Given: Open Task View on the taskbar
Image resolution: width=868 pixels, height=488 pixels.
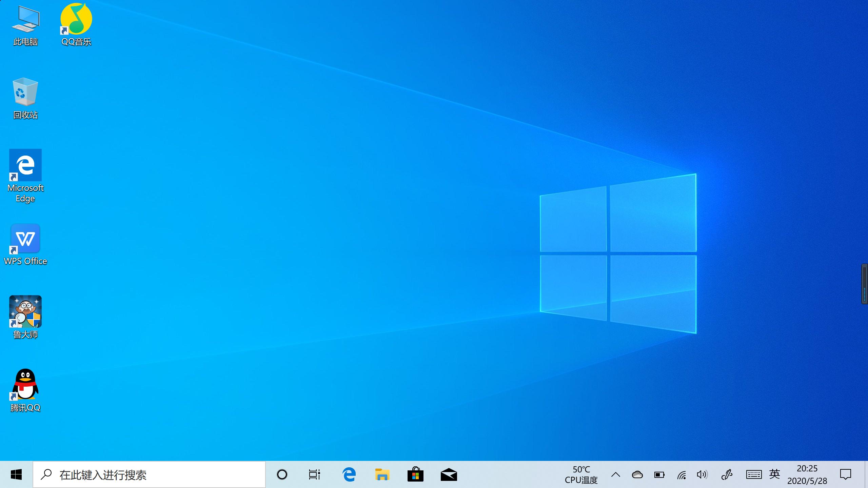Looking at the screenshot, I should pyautogui.click(x=314, y=474).
